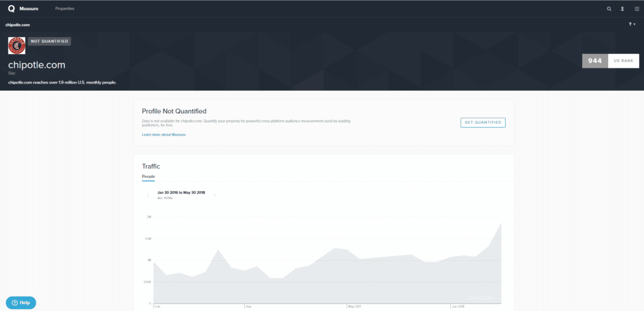Click the chipotle.com breadcrumb

pyautogui.click(x=18, y=25)
